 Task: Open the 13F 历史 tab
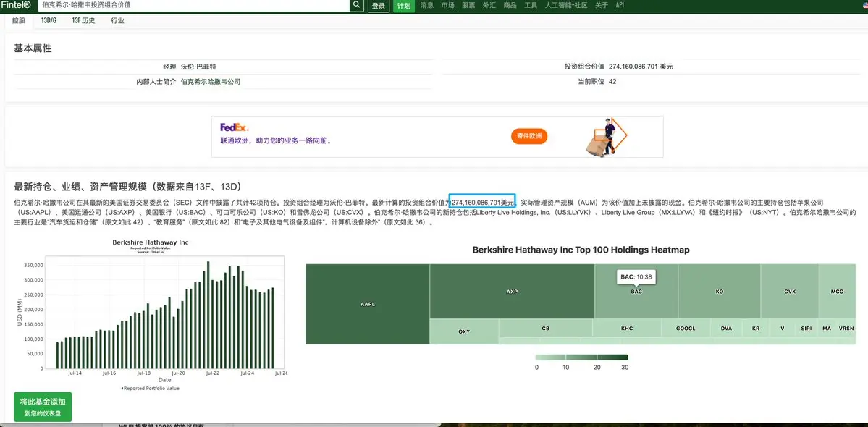[x=83, y=21]
